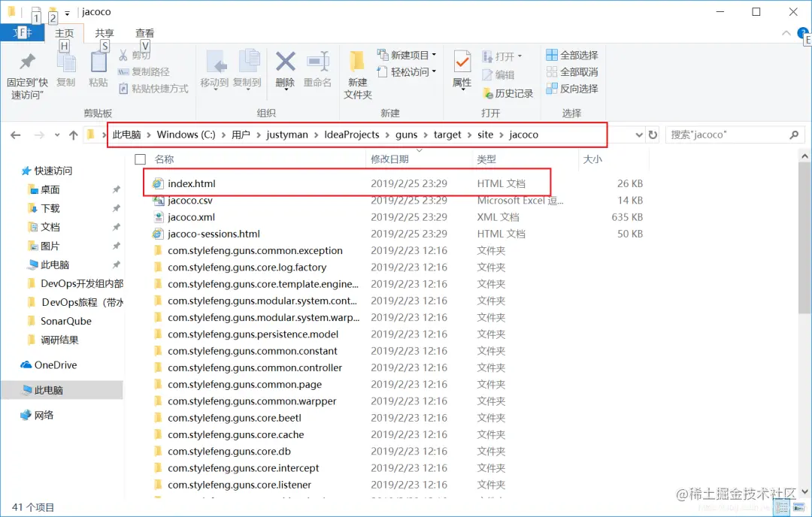Viewport: 812px width, 517px height.
Task: Click the New folder icon
Action: (357, 62)
